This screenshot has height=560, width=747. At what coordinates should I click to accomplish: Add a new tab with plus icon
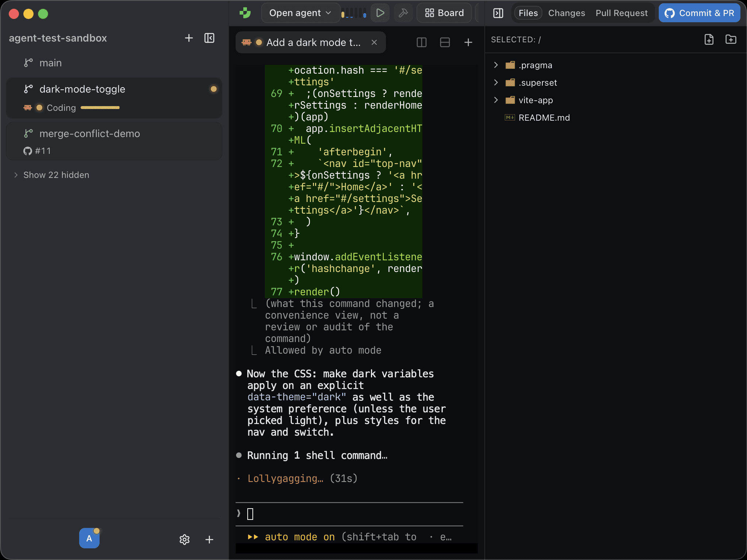click(x=468, y=42)
